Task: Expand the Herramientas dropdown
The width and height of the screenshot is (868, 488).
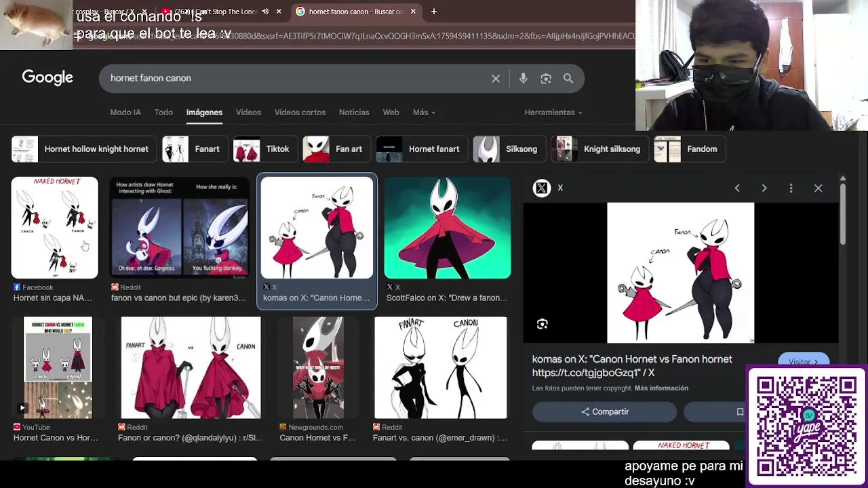Action: pyautogui.click(x=553, y=113)
